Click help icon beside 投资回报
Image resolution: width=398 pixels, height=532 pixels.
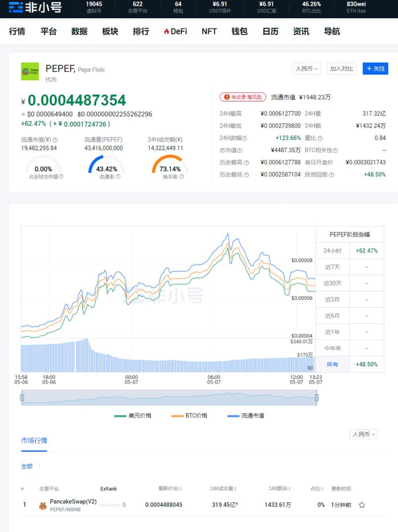pos(332,175)
